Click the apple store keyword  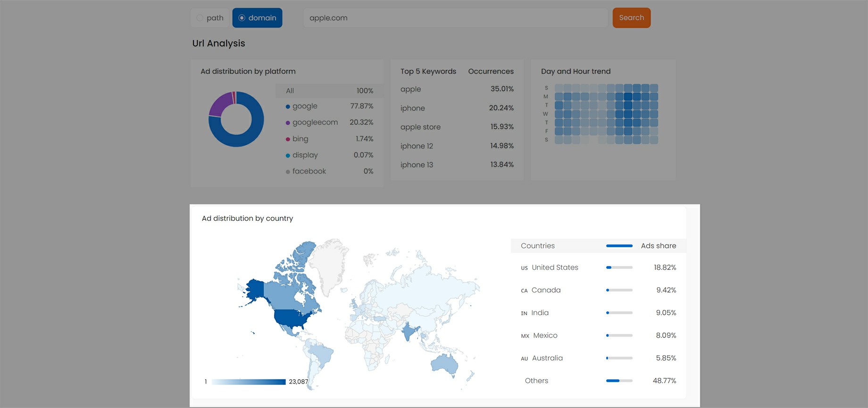(420, 127)
